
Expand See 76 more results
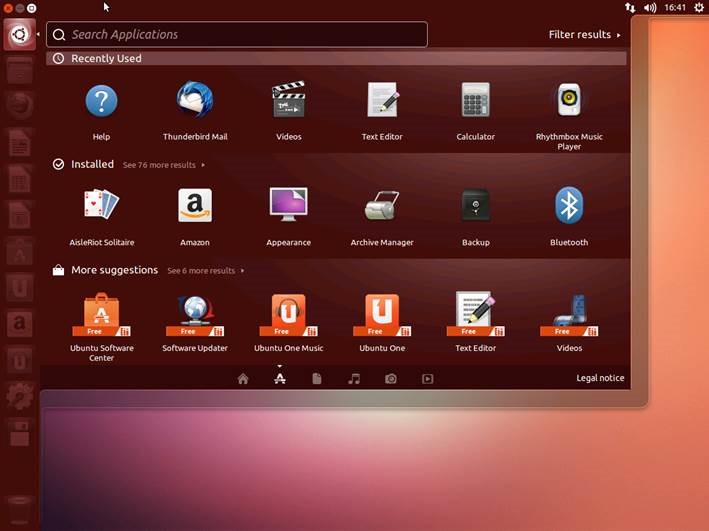pyautogui.click(x=164, y=165)
